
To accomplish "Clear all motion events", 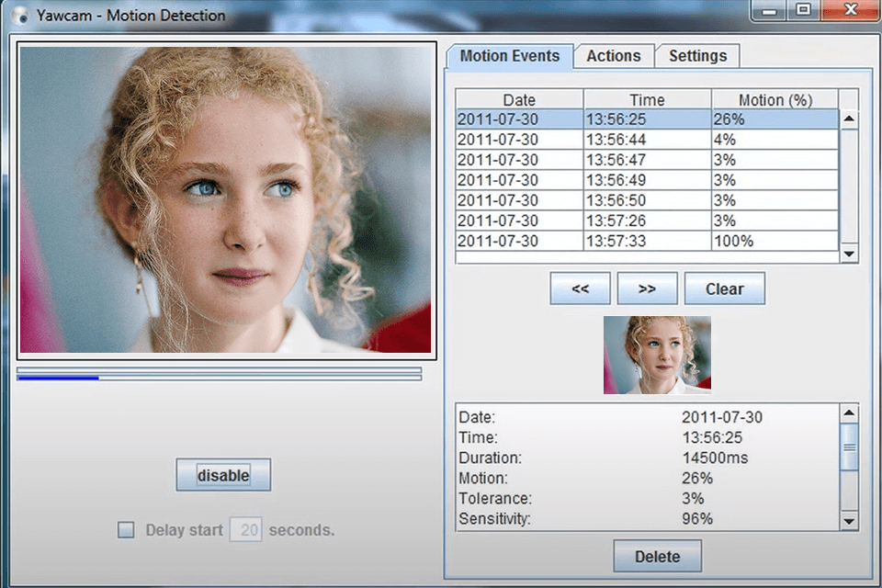I will (724, 288).
